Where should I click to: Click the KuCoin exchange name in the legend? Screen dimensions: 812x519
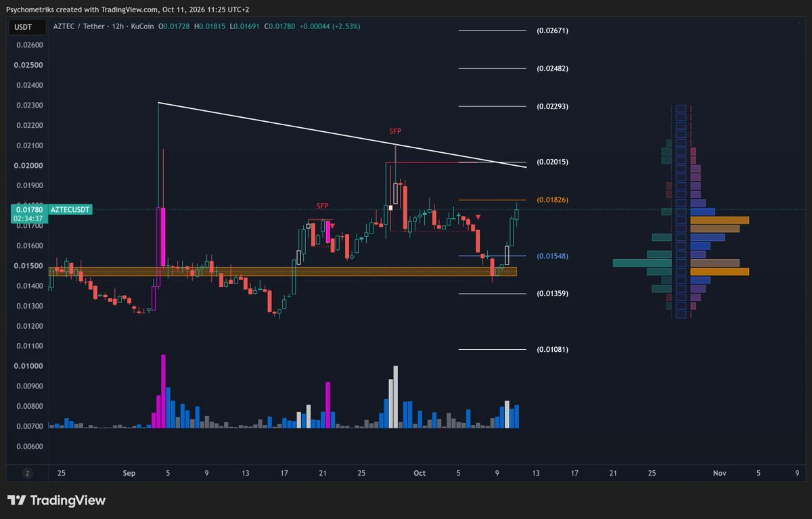[142, 26]
